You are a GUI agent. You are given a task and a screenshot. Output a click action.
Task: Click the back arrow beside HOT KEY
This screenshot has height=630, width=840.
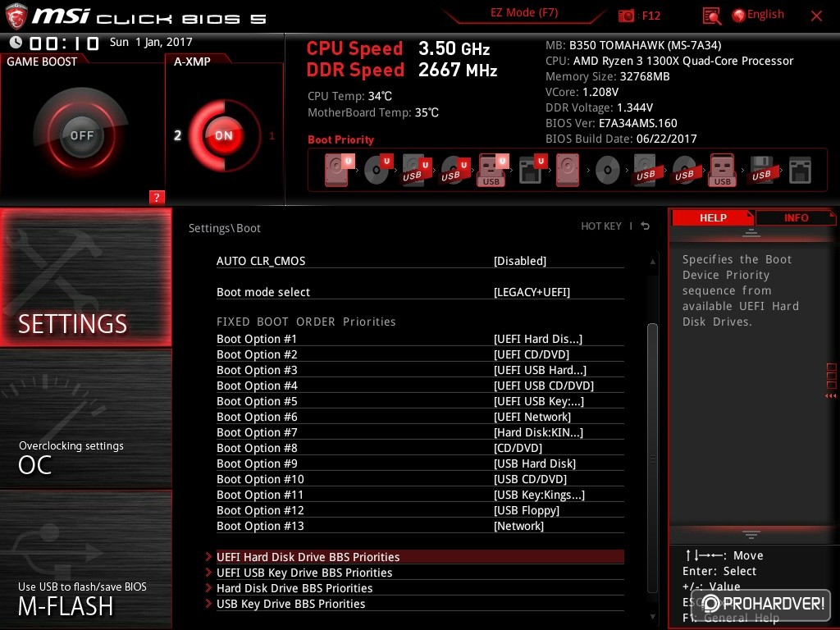pyautogui.click(x=646, y=226)
